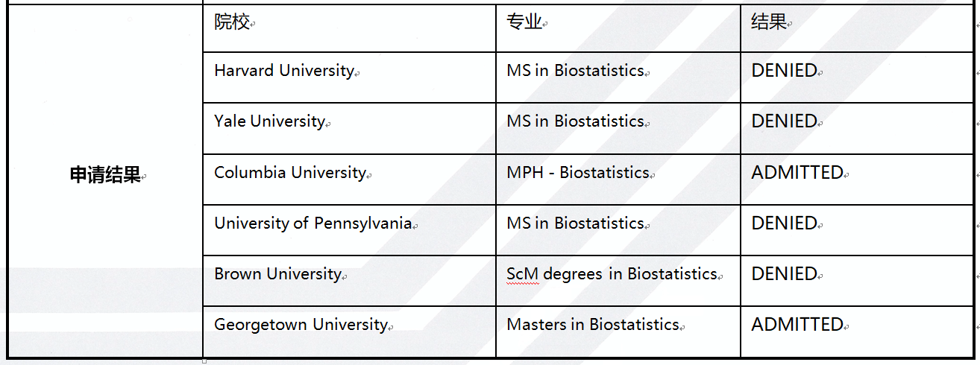The width and height of the screenshot is (980, 365).
Task: Click Georgetown's ADMITTED result
Action: coord(797,325)
